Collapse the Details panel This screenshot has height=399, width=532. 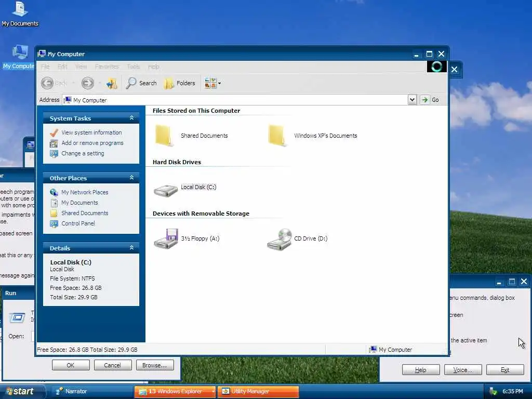click(x=131, y=248)
